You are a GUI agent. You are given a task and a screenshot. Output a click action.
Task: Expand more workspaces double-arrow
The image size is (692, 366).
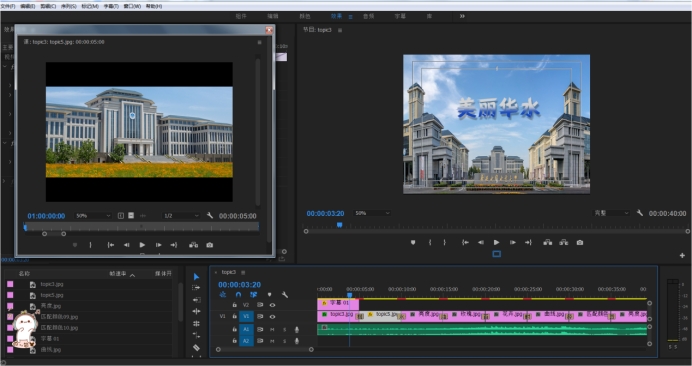tap(462, 16)
